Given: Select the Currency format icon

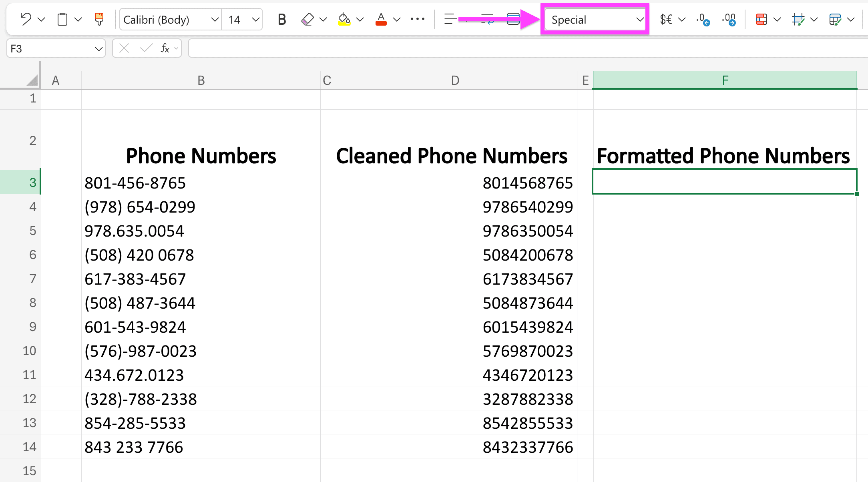Looking at the screenshot, I should click(x=667, y=19).
